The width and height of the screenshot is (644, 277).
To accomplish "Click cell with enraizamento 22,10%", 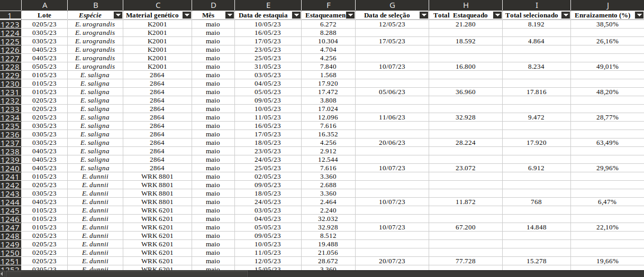I will click(x=607, y=227).
